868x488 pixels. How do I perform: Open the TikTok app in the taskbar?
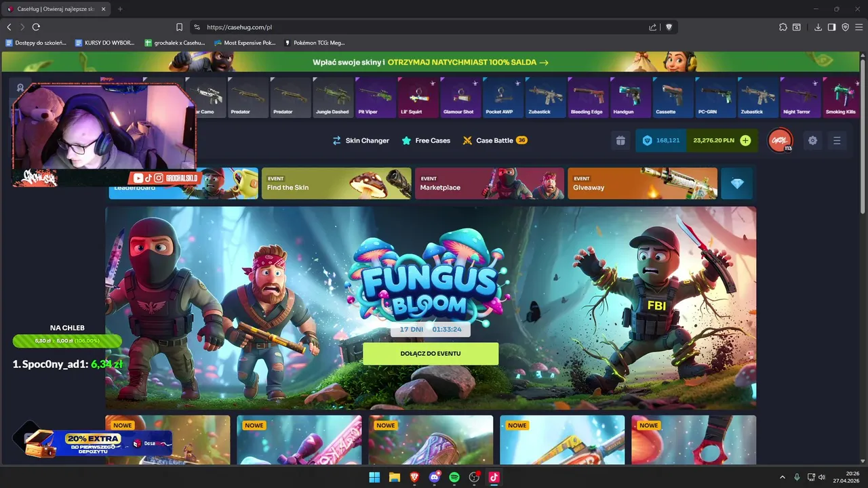pyautogui.click(x=494, y=477)
